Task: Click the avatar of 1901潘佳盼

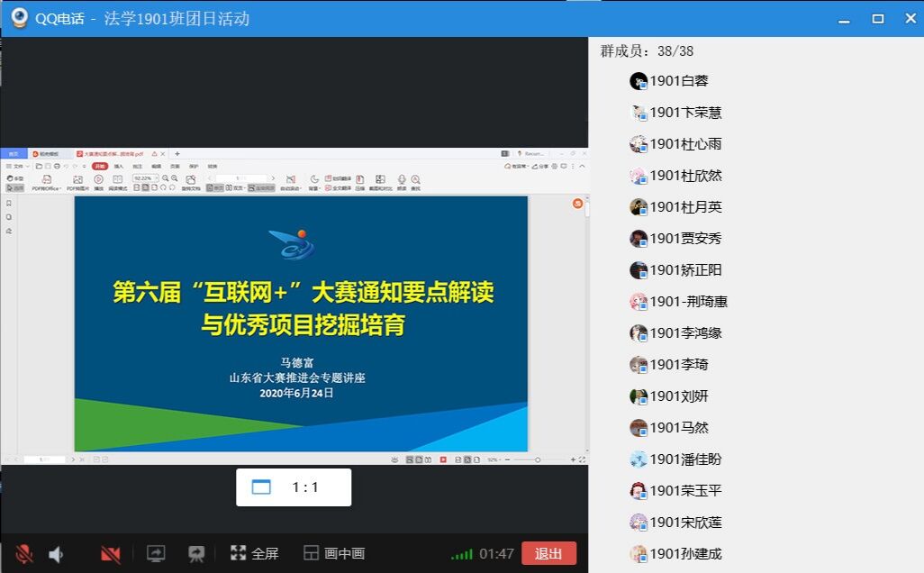Action: tap(639, 459)
